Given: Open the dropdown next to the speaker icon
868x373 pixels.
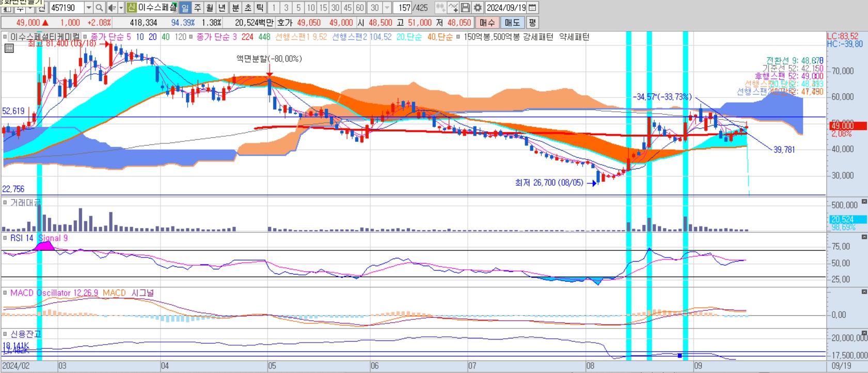Looking at the screenshot, I should [x=121, y=8].
